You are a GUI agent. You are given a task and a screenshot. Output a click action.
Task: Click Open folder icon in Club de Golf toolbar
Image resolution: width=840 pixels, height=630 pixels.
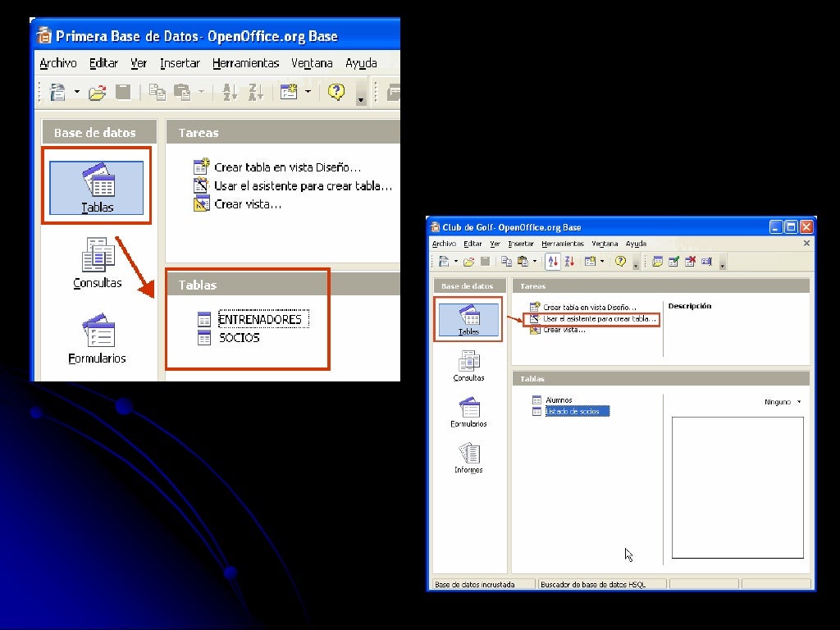tap(468, 262)
